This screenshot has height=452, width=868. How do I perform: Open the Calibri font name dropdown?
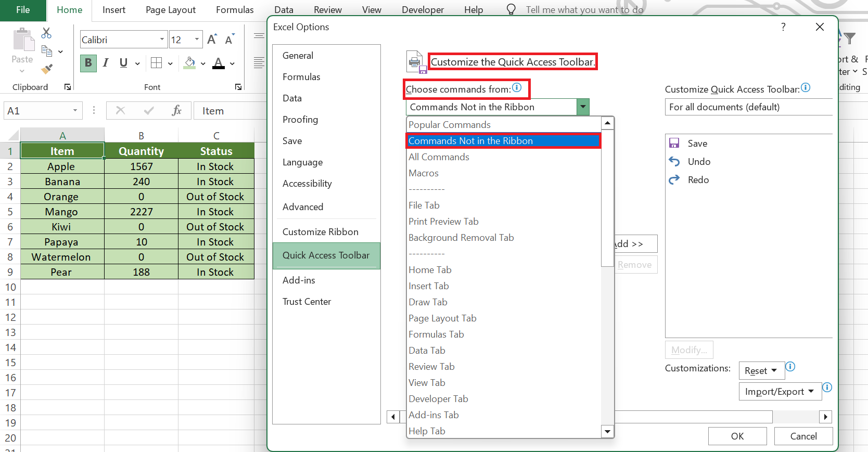click(162, 40)
